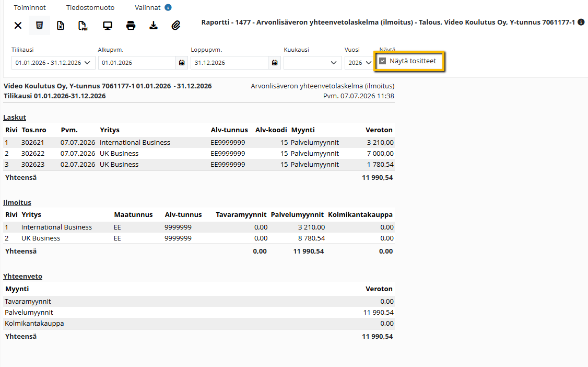588x367 pixels.
Task: Expand the Kuukausi dropdown
Action: pos(312,63)
